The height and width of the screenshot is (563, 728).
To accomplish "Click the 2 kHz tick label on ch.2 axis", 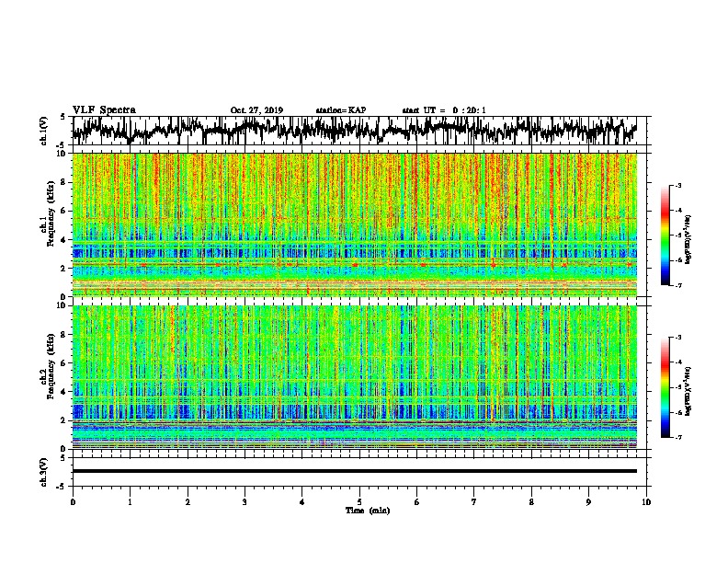I will pyautogui.click(x=63, y=420).
